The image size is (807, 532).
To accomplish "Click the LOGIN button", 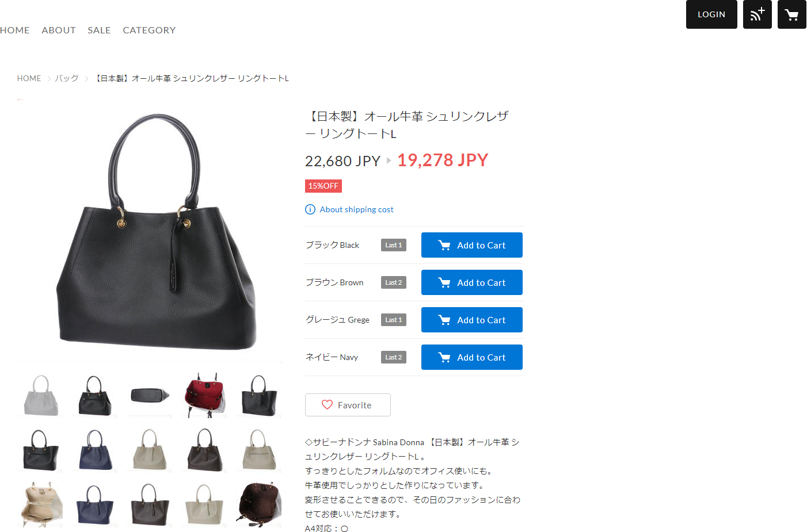I will [711, 14].
